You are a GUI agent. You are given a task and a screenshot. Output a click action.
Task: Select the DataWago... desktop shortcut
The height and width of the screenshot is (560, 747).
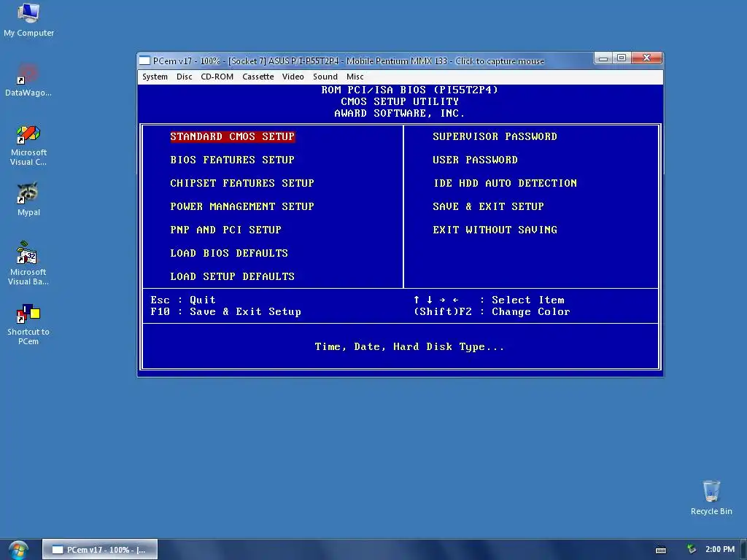[x=28, y=80]
